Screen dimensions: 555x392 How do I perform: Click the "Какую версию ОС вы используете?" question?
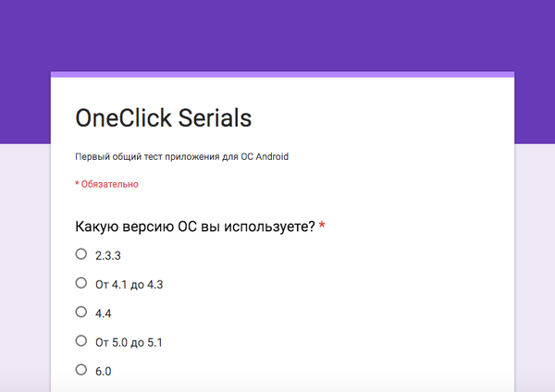[194, 227]
